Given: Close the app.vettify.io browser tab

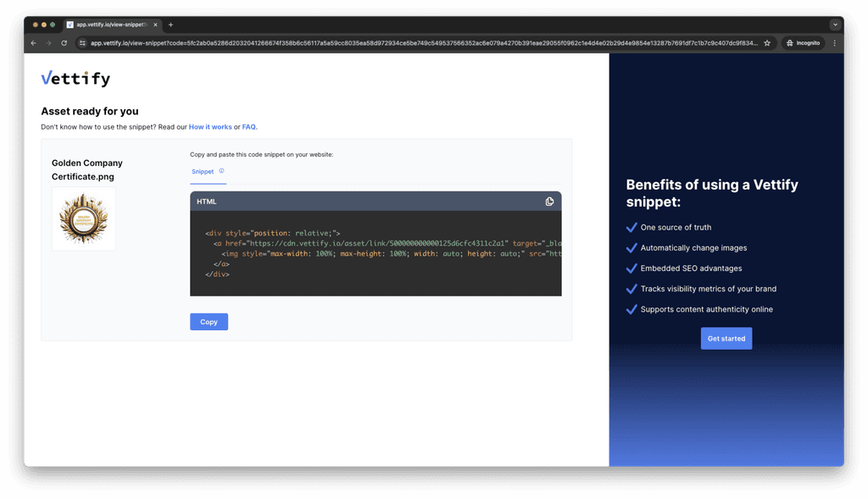Looking at the screenshot, I should (x=156, y=25).
